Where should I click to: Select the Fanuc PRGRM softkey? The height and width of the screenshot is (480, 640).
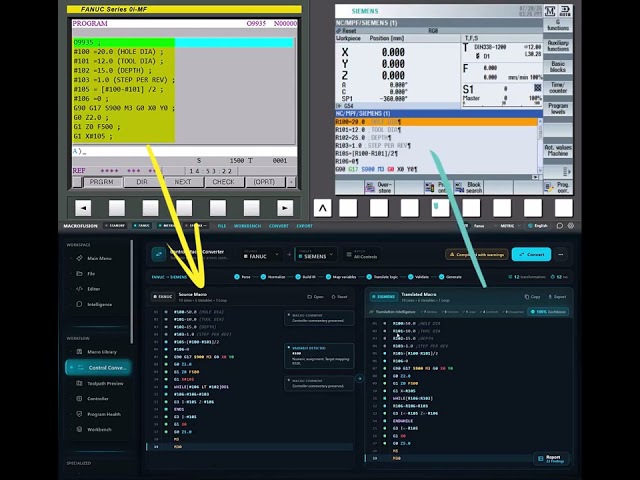pos(102,182)
